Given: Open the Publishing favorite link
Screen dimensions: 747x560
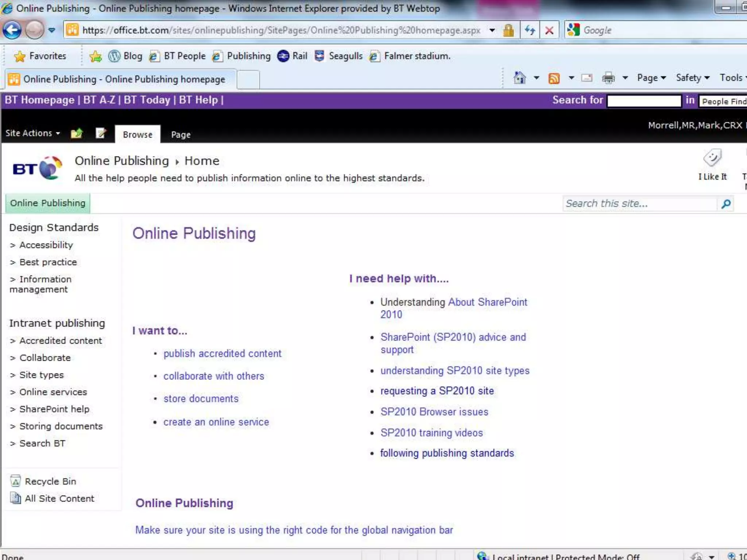Looking at the screenshot, I should [241, 56].
